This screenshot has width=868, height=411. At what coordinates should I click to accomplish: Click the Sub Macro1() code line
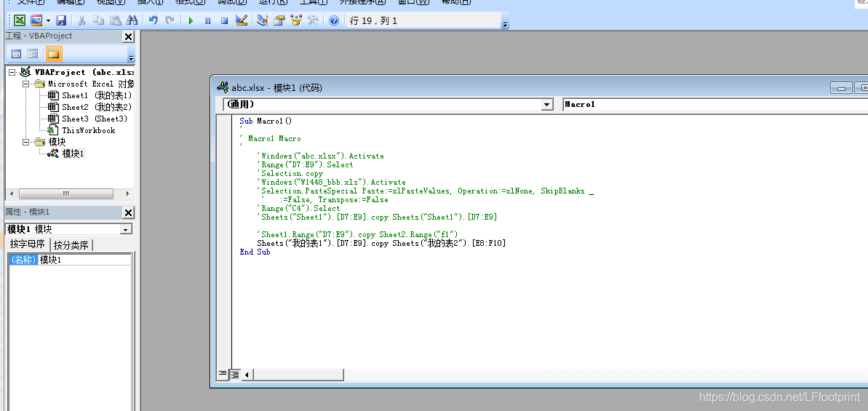266,121
